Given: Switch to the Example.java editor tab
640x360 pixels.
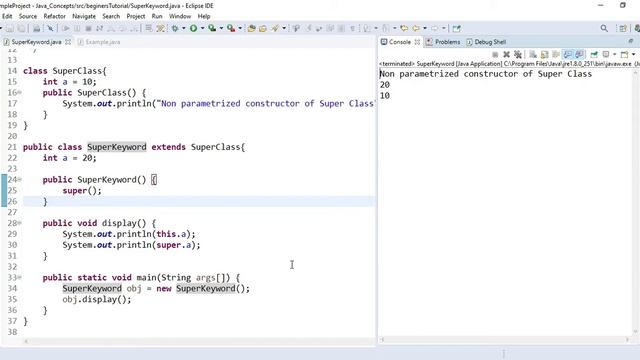Looking at the screenshot, I should (x=99, y=42).
